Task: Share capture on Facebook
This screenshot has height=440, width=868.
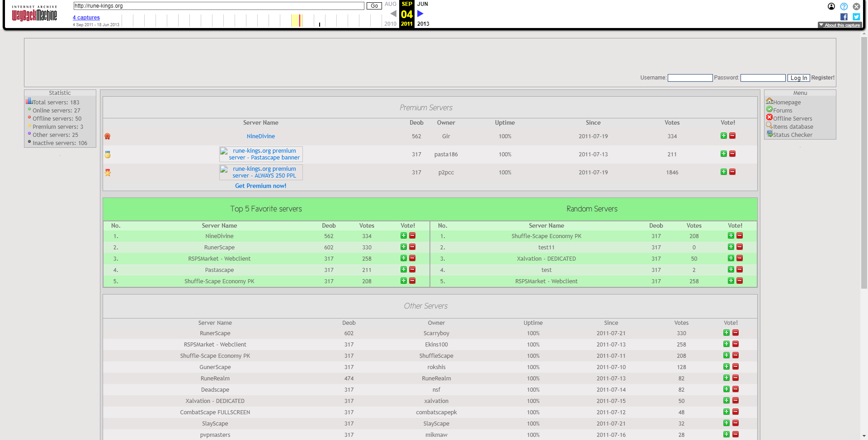Action: pyautogui.click(x=844, y=17)
